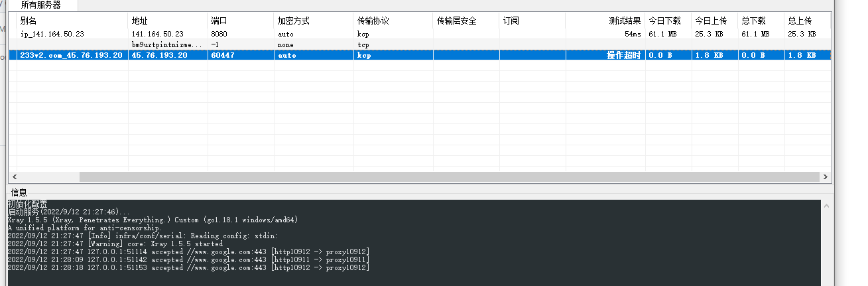Click protocol cell tcp

[x=363, y=44]
